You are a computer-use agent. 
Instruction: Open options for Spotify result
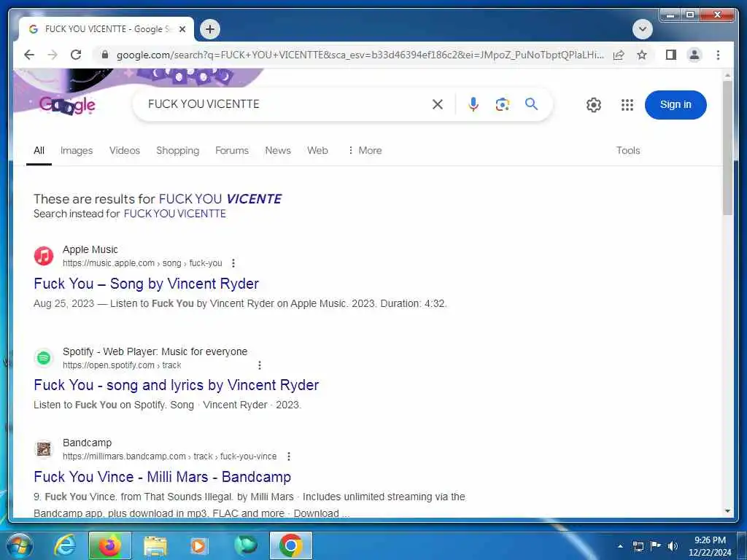(260, 365)
